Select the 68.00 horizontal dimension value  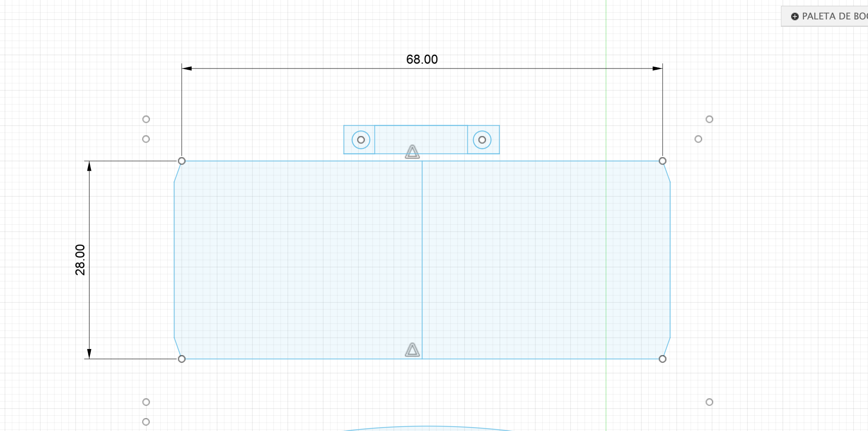point(422,59)
